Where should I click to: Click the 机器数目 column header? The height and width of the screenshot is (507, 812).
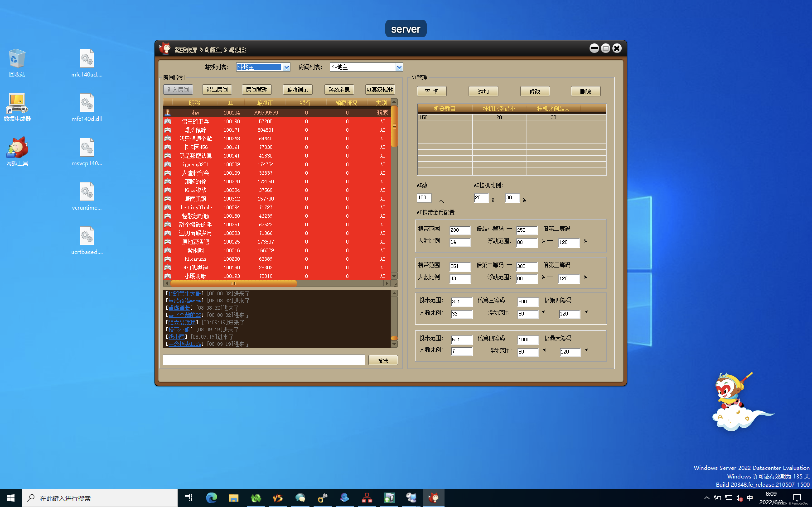pos(445,109)
